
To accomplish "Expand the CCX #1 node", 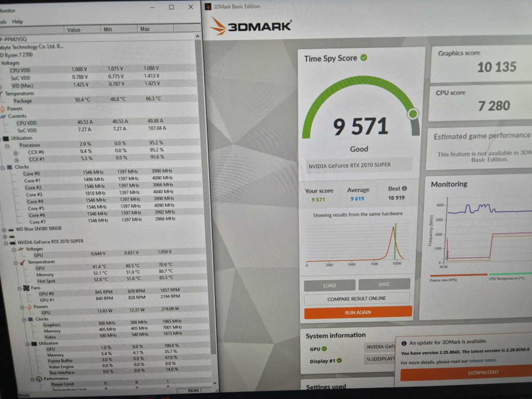I will [17, 160].
